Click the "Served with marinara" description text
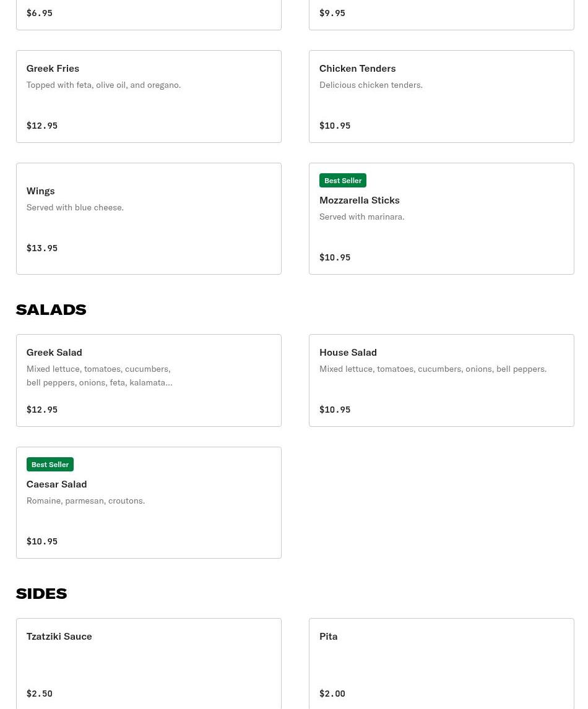 pyautogui.click(x=362, y=217)
